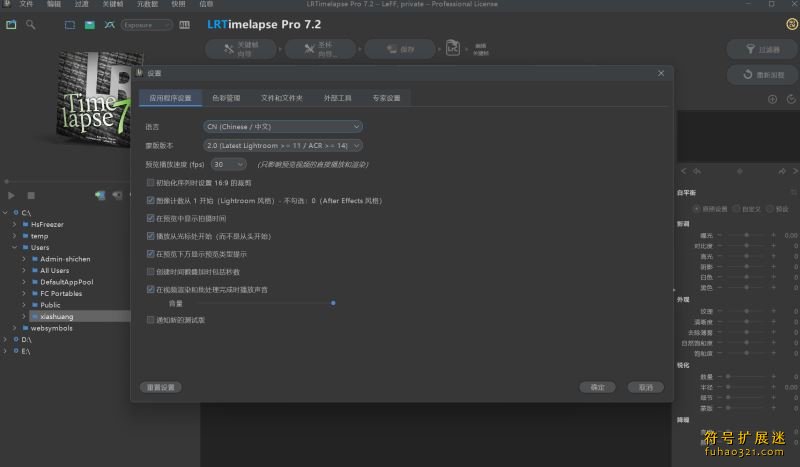800x467 pixels.
Task: Click the green image preview icon
Action: click(x=90, y=24)
